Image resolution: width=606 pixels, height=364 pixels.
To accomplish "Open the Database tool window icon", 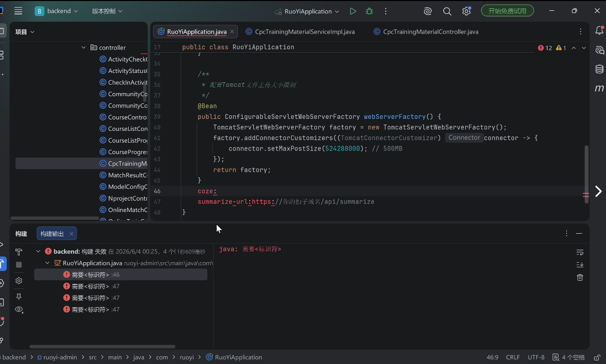I will coord(599,69).
